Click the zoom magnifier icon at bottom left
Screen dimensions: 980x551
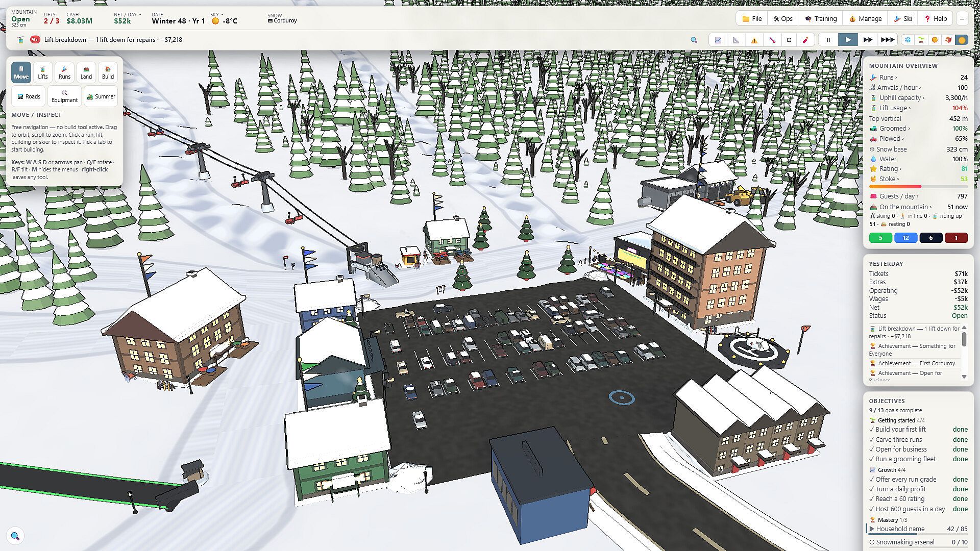[x=15, y=536]
